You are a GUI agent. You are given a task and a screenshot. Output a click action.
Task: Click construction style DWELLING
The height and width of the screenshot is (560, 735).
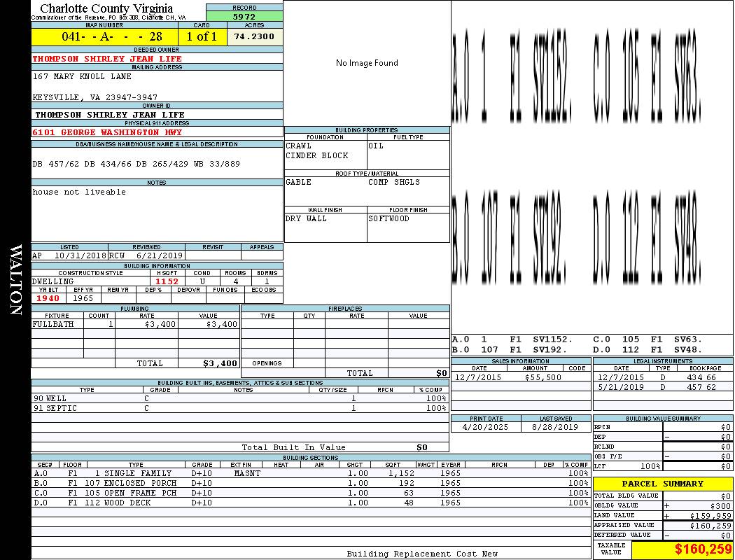[x=52, y=281]
